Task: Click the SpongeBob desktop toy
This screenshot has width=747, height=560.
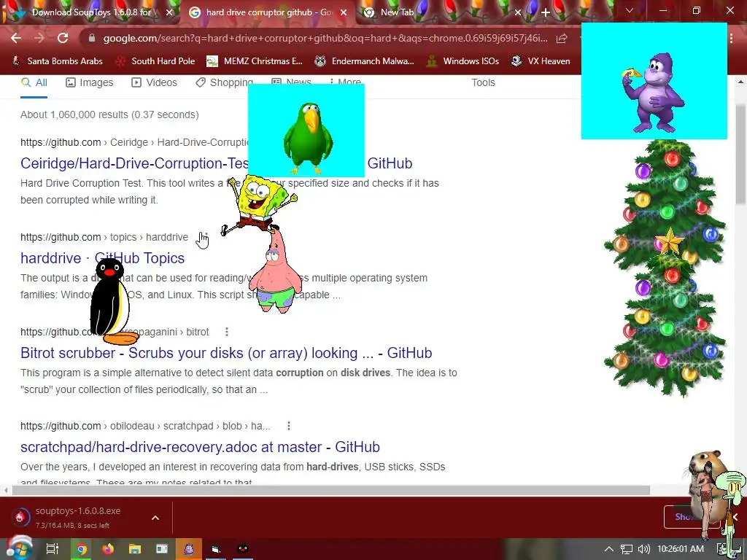Action: pyautogui.click(x=260, y=204)
